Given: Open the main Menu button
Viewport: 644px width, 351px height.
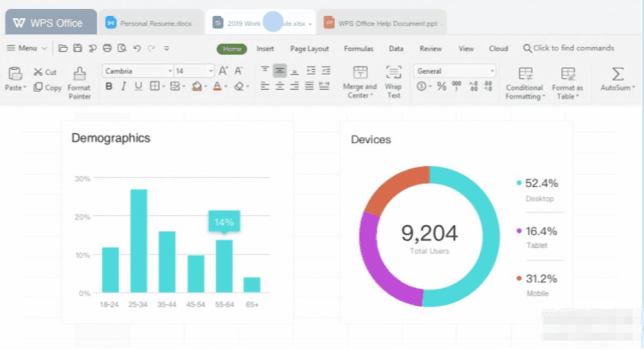Looking at the screenshot, I should (x=26, y=48).
